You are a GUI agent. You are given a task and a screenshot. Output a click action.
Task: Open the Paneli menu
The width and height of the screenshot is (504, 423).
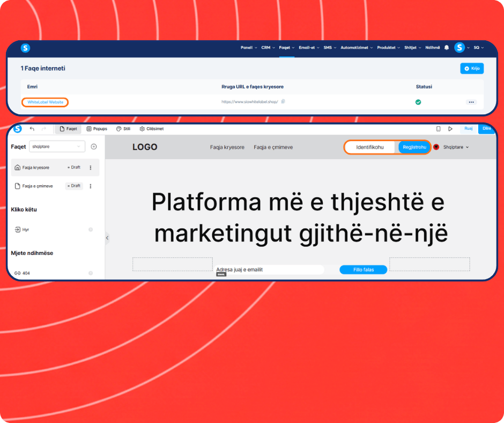[249, 48]
